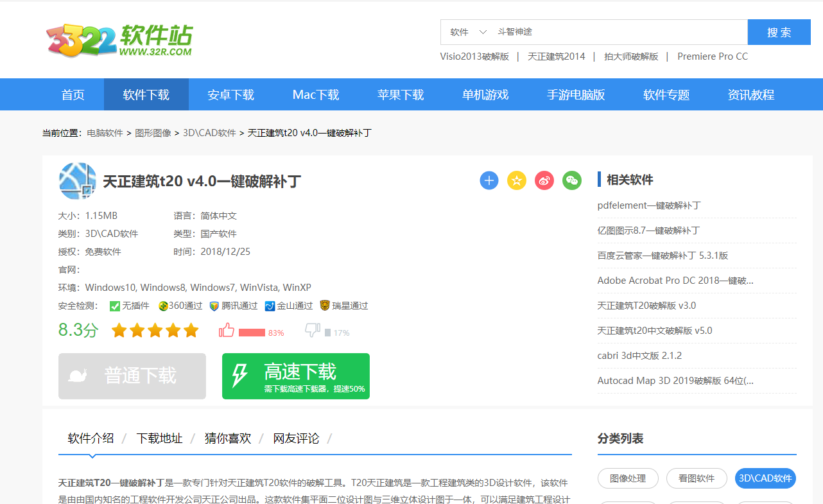Click the 天正建筑 software app icon

pyautogui.click(x=78, y=181)
